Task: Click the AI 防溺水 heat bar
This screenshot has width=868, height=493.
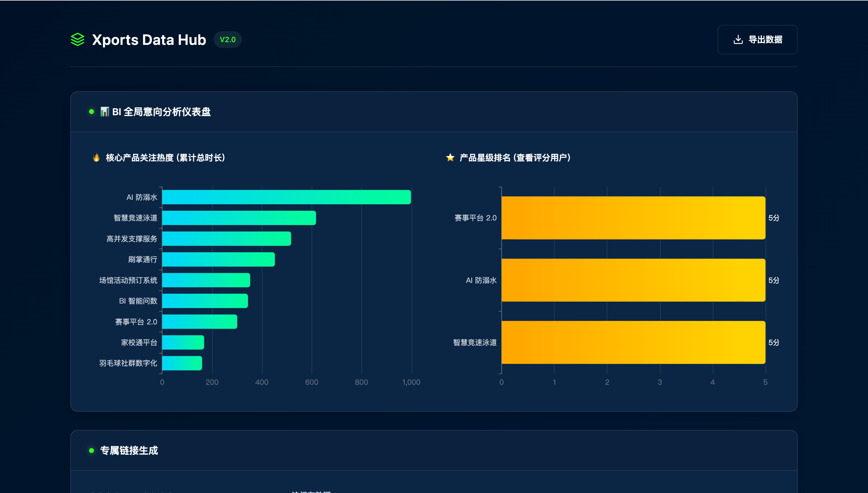Action: (x=286, y=197)
